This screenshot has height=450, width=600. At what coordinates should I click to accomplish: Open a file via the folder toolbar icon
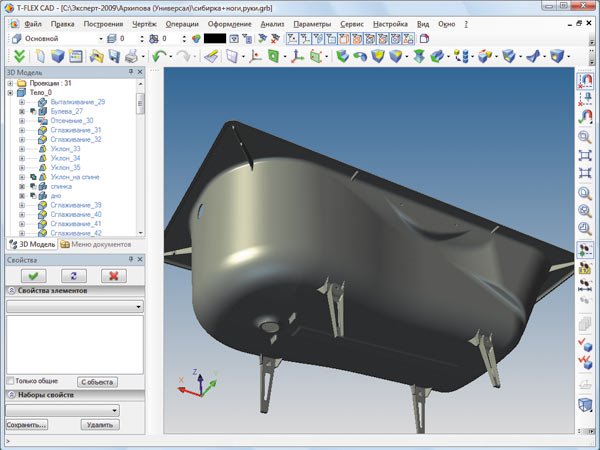96,57
